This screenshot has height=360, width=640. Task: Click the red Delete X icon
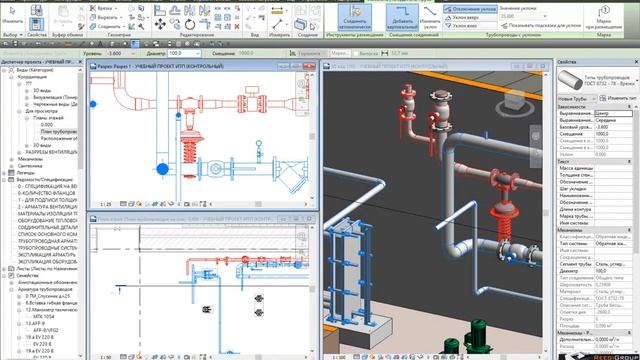click(x=237, y=26)
